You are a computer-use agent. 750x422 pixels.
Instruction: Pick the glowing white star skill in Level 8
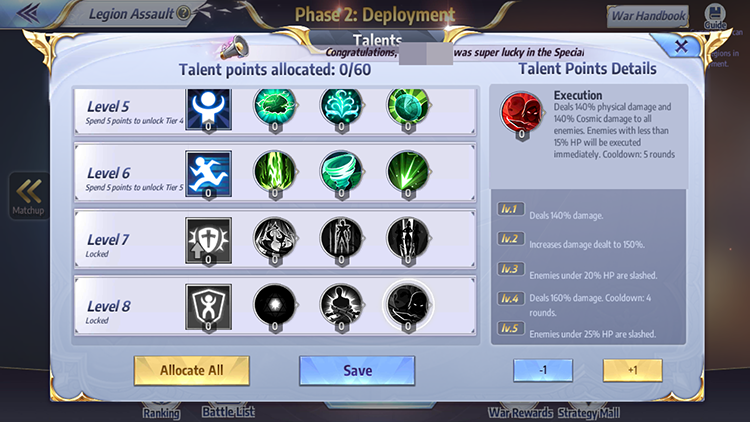click(x=275, y=304)
